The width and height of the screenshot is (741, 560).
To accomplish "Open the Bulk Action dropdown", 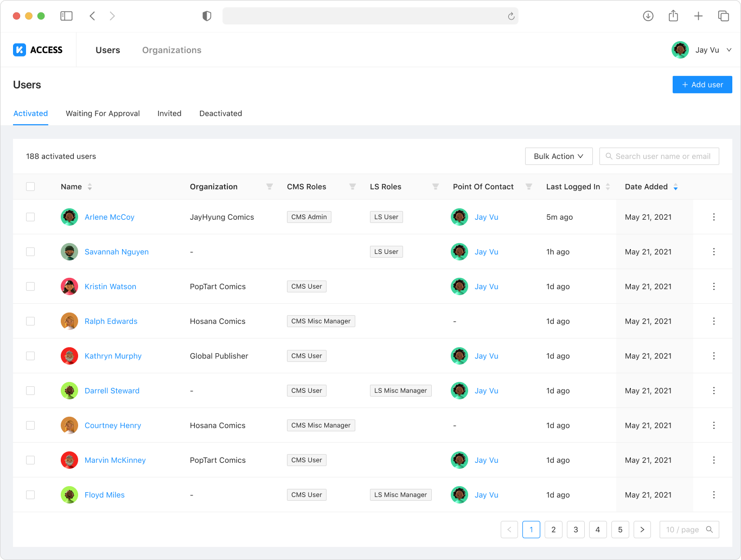I will point(559,156).
